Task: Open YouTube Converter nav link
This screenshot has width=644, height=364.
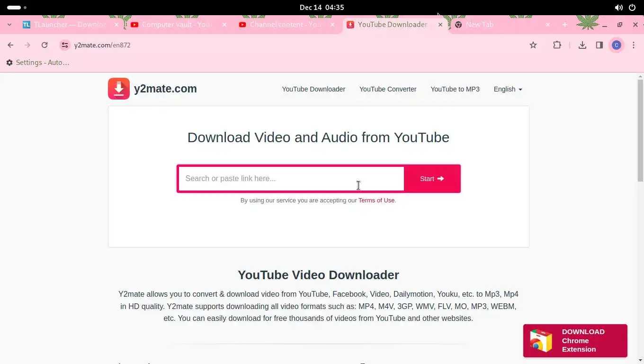Action: pyautogui.click(x=388, y=89)
